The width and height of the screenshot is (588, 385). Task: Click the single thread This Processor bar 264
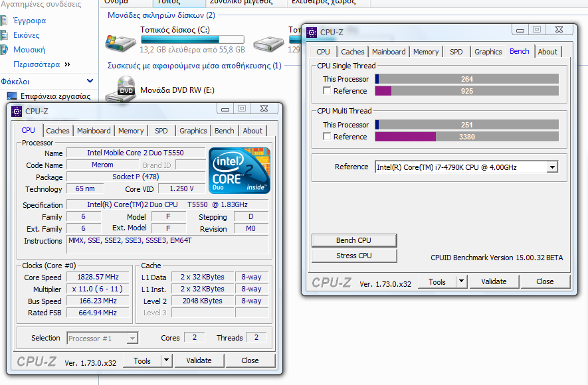467,78
